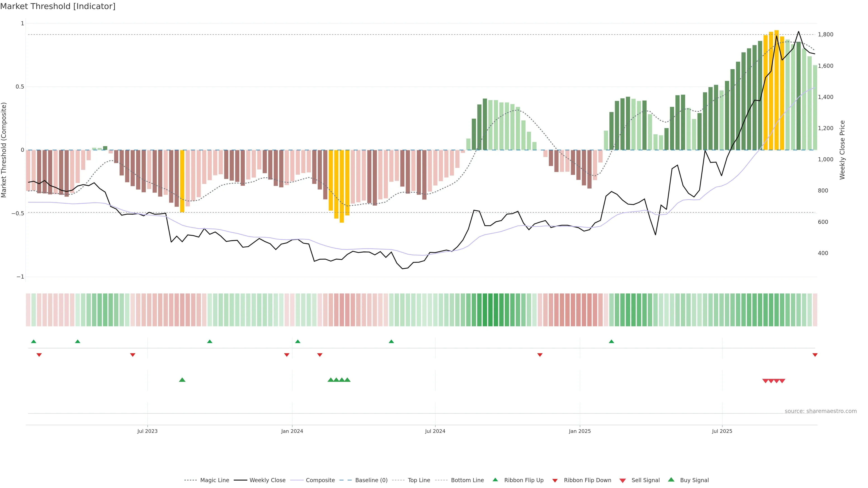Viewport: 868px width, 488px height.
Task: Click the Jan 2025 x-axis label
Action: (x=580, y=431)
